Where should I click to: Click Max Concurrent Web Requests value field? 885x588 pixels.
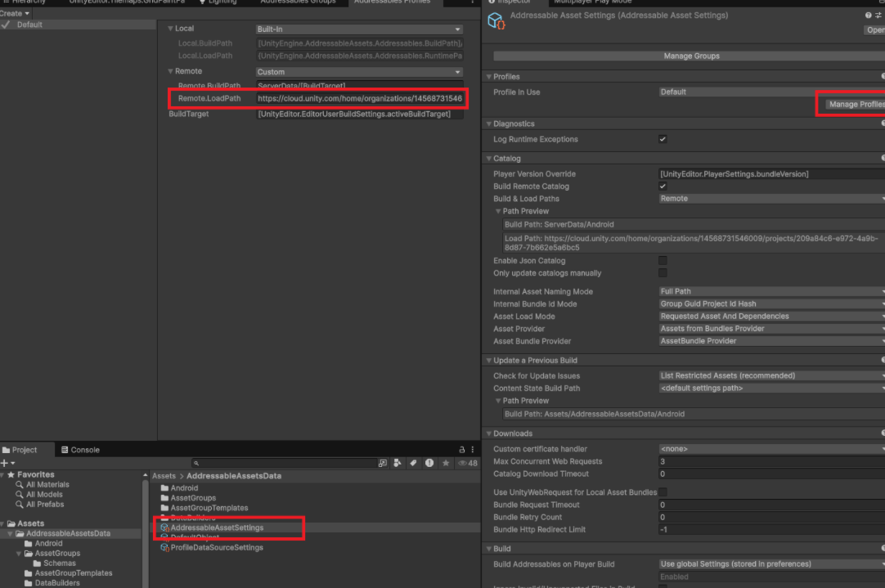[771, 461]
